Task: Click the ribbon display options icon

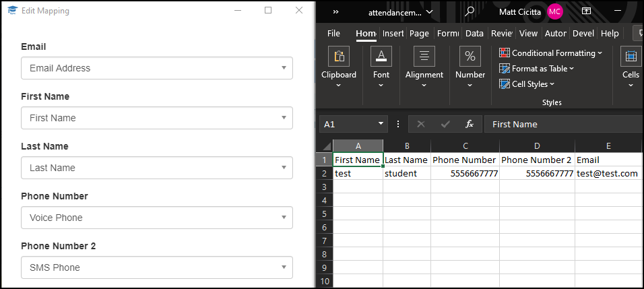Action: click(586, 11)
